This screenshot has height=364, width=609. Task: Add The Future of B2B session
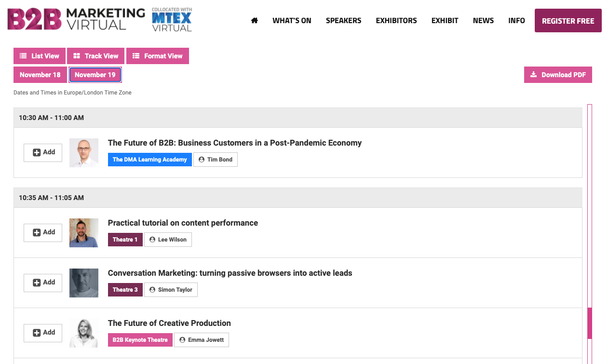pos(43,152)
